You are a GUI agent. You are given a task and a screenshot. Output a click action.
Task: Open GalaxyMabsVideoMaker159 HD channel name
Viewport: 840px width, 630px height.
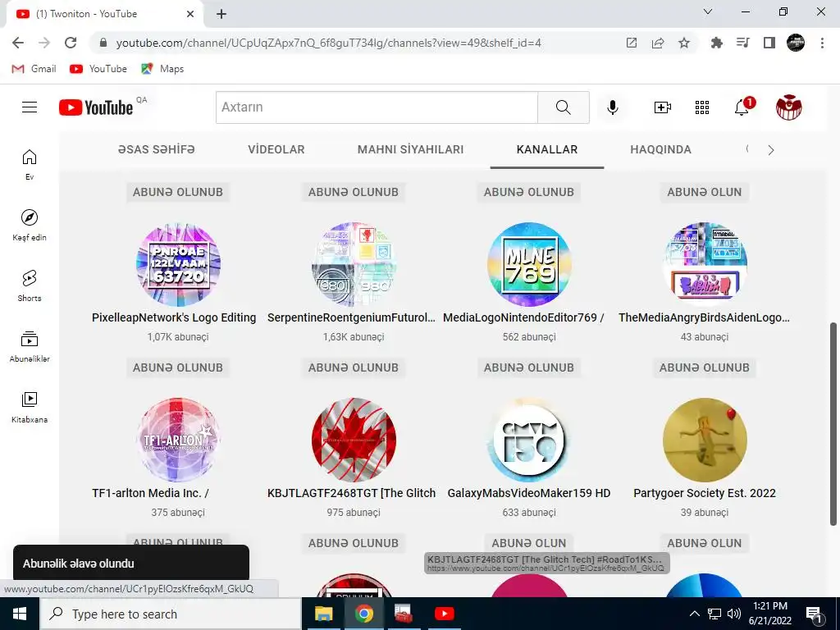click(x=529, y=493)
